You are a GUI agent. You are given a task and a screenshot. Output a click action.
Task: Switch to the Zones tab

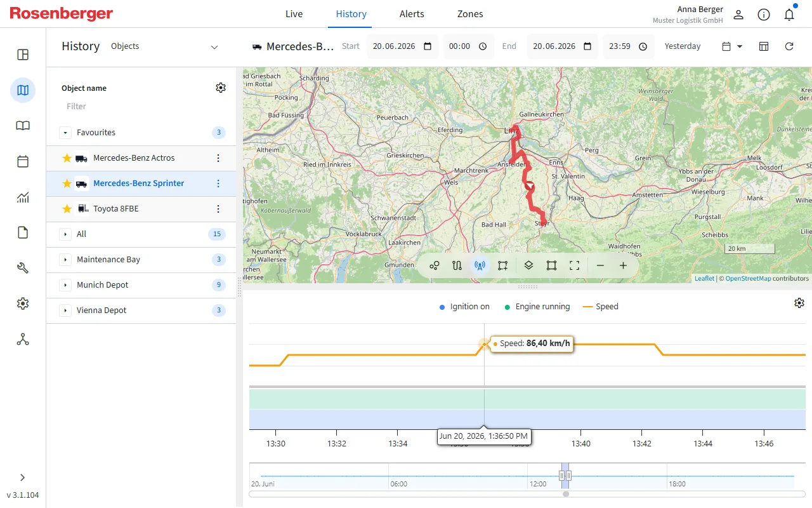[x=470, y=14]
